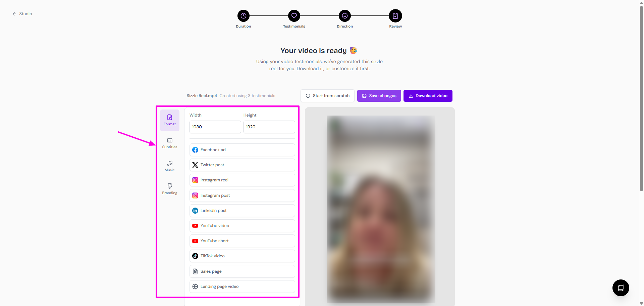Open the chat widget icon
Screen dimensions: 644x306
click(621, 288)
